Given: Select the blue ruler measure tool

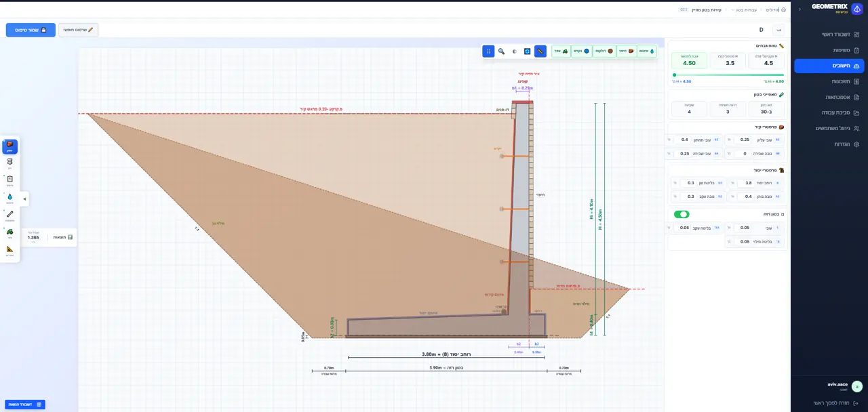Looking at the screenshot, I should 540,51.
